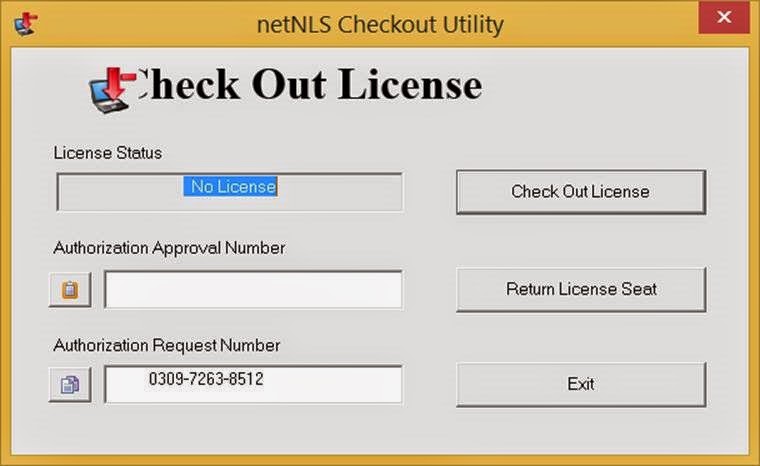
Task: Click the 'Authorization Approval Number' label
Action: [x=169, y=248]
